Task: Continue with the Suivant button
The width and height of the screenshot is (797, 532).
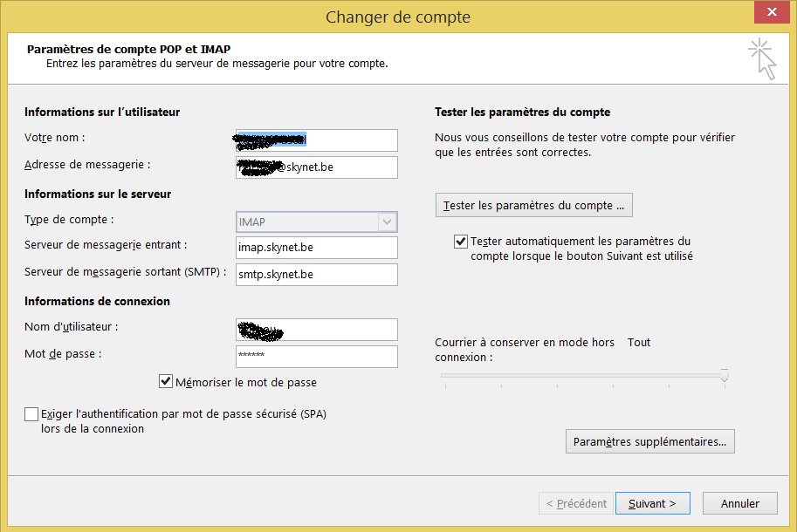Action: [x=652, y=503]
